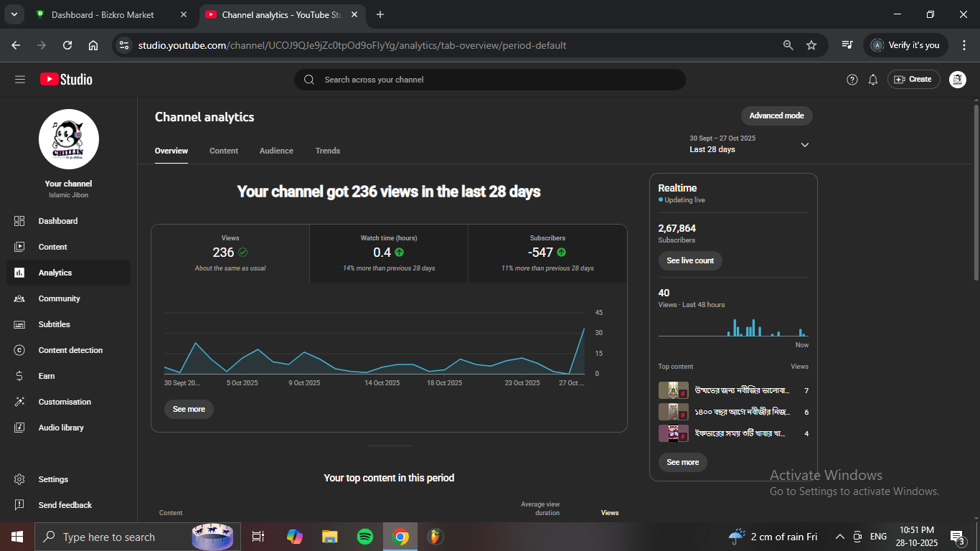980x551 pixels.
Task: Select the Subscribers metric card
Action: coord(547,253)
